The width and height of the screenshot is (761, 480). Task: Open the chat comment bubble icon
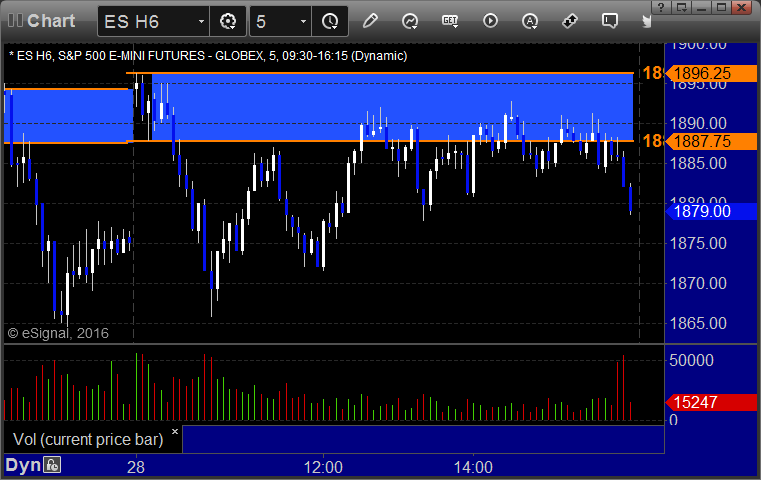click(x=610, y=21)
